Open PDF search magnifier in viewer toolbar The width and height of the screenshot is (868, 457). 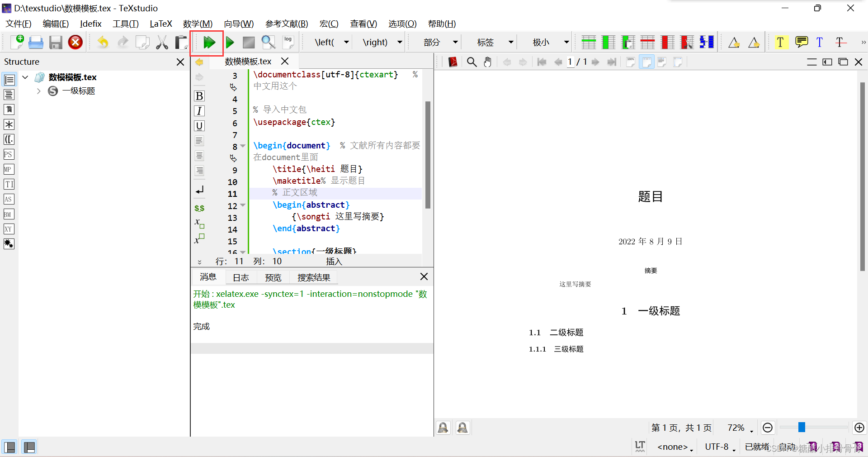pos(472,62)
